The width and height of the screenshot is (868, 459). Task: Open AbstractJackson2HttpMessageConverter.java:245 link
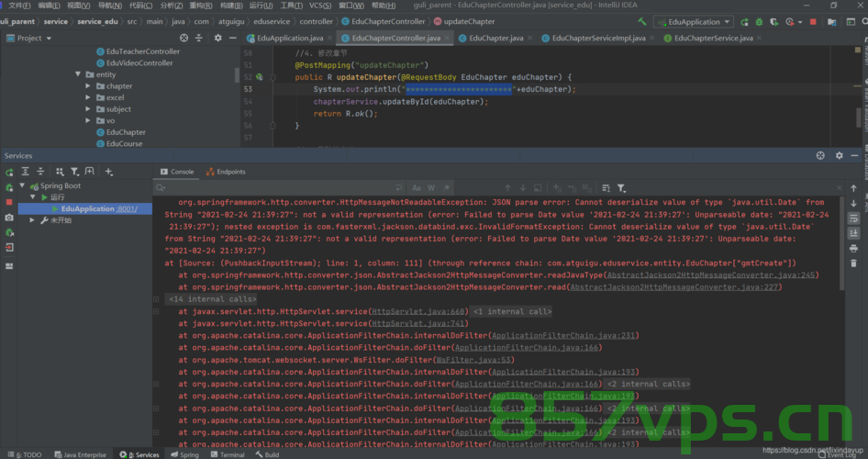coord(711,275)
